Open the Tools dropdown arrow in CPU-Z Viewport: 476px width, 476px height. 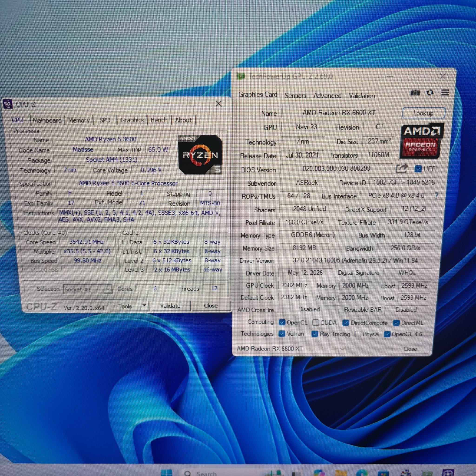144,306
